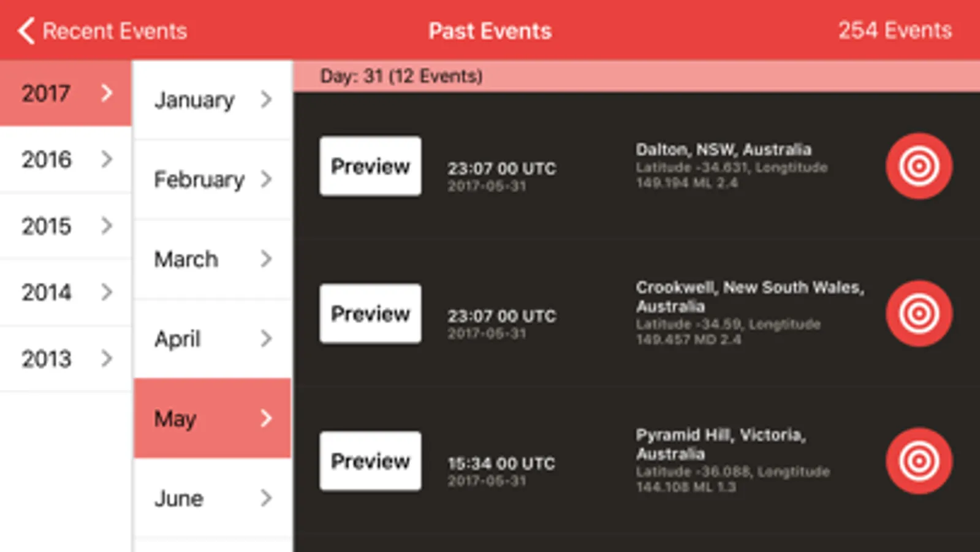Expand the 2016 year row
Viewport: 980px width, 552px height.
[x=66, y=159]
